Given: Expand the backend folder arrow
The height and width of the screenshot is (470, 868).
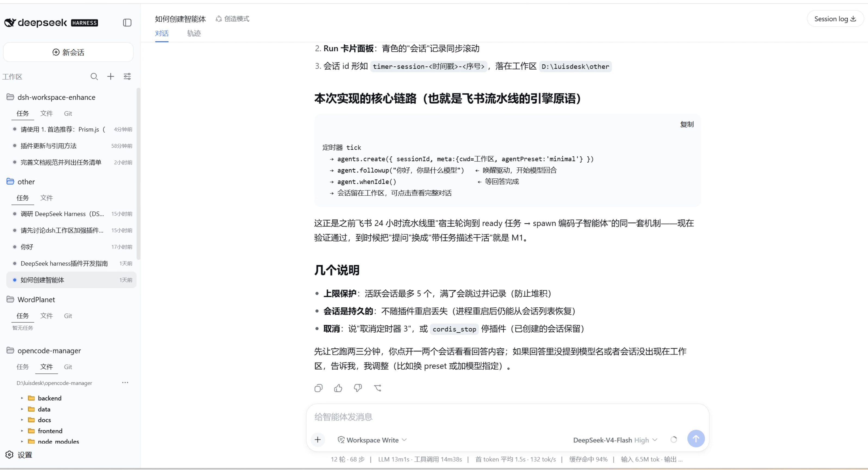Looking at the screenshot, I should (x=22, y=398).
